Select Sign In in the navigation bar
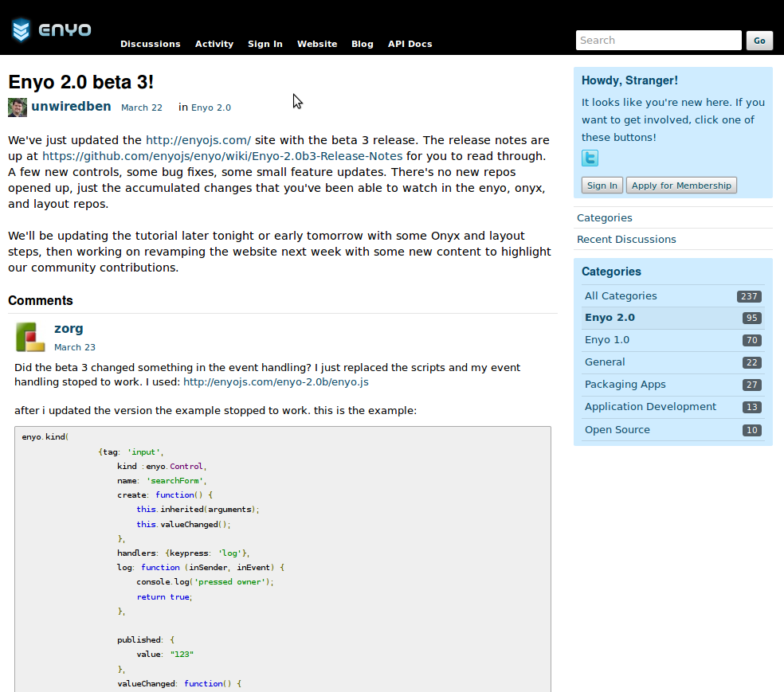Image resolution: width=784 pixels, height=692 pixels. 265,44
